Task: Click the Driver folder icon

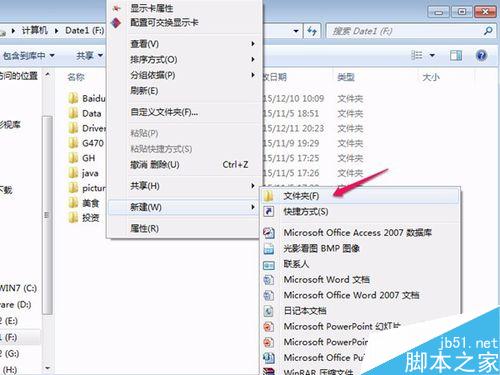Action: [x=73, y=128]
